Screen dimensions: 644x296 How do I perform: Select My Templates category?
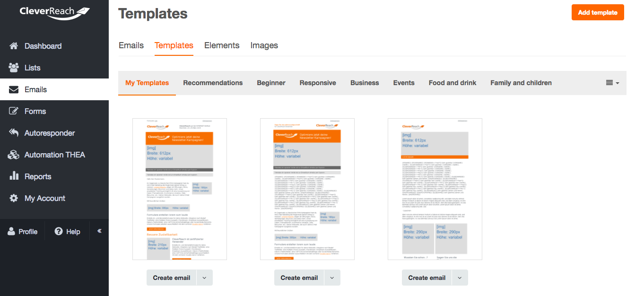[x=147, y=83]
